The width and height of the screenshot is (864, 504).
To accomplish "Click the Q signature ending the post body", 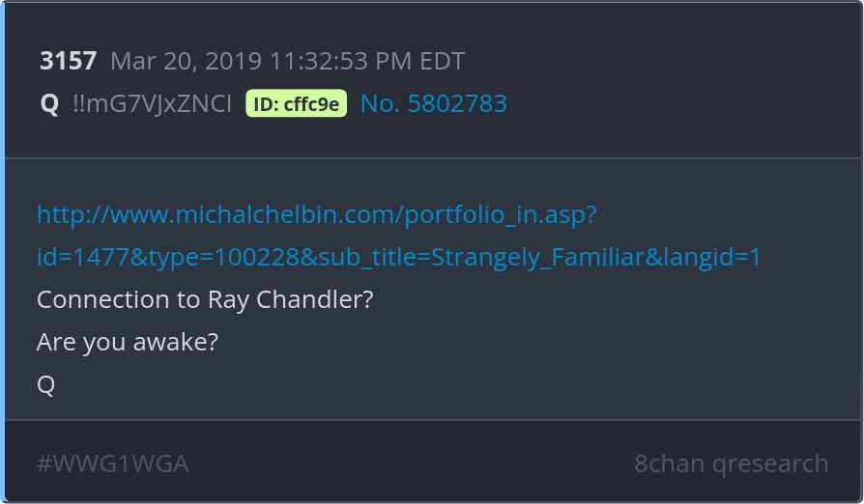I will pyautogui.click(x=45, y=384).
